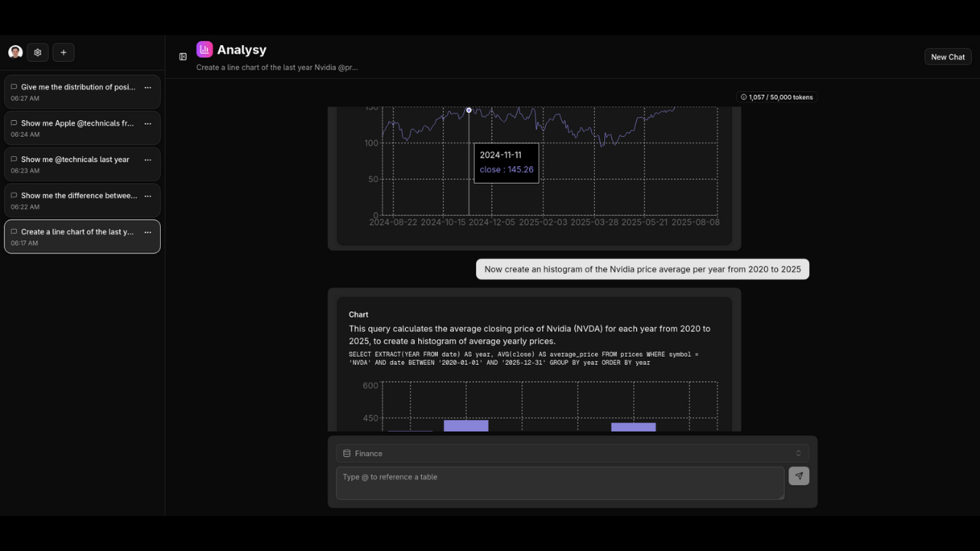Image resolution: width=980 pixels, height=551 pixels.
Task: Open options for 'Show me @technicals last year' chat
Action: (148, 160)
